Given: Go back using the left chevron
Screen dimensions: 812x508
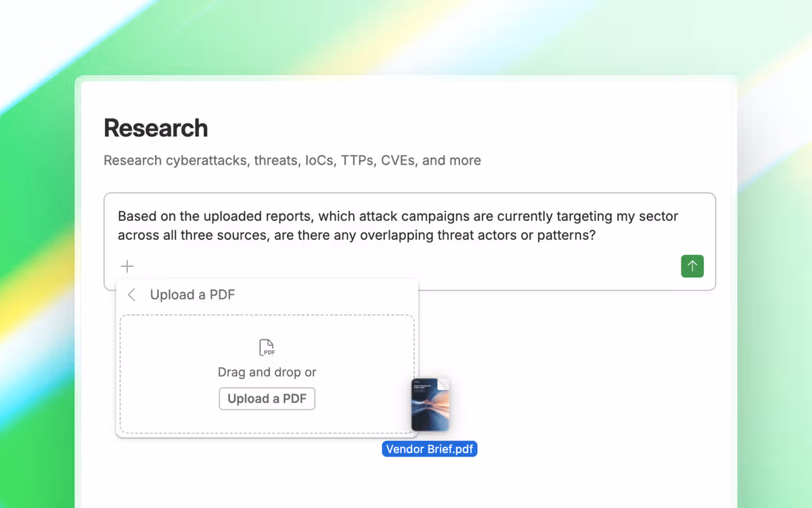Looking at the screenshot, I should (x=132, y=295).
